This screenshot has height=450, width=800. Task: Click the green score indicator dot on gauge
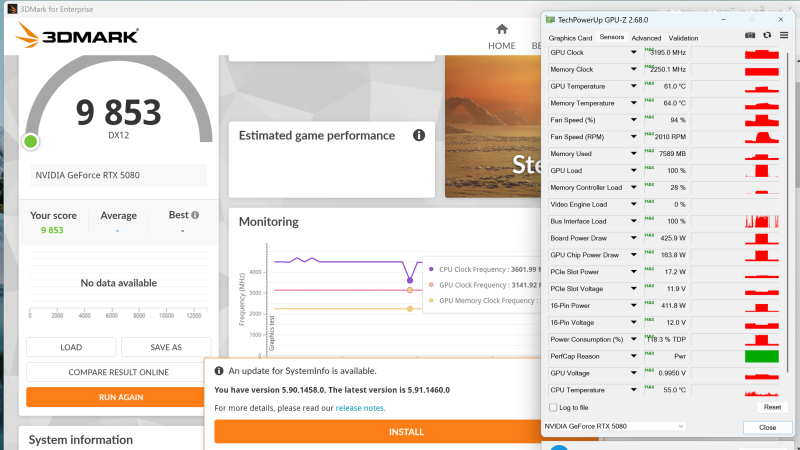coord(31,141)
